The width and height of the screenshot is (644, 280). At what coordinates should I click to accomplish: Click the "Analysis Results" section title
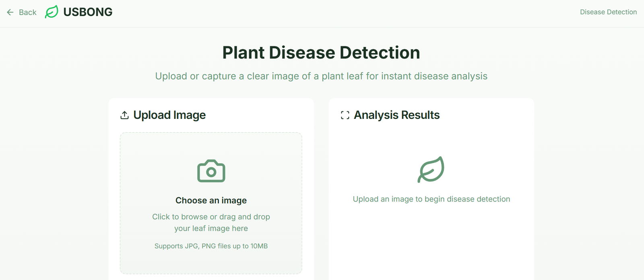[397, 115]
